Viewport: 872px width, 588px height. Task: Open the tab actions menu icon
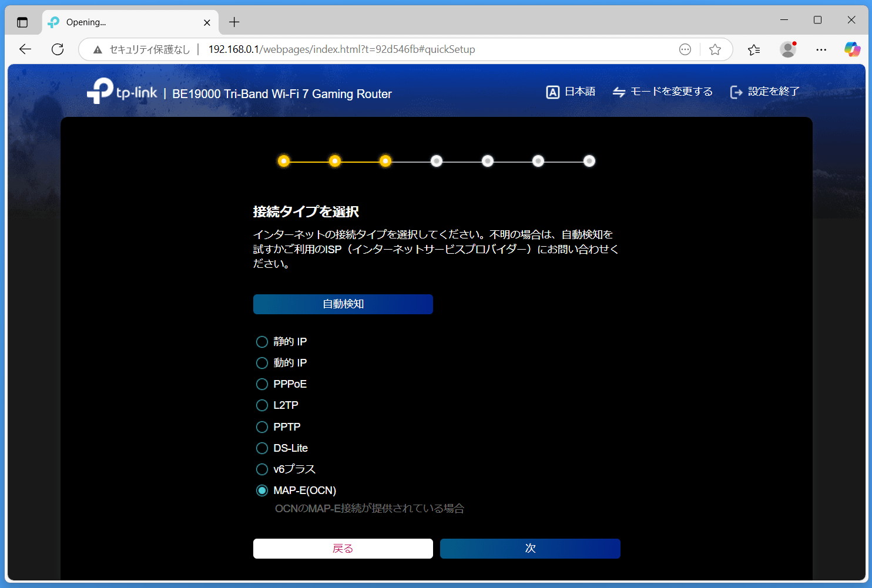coord(22,22)
